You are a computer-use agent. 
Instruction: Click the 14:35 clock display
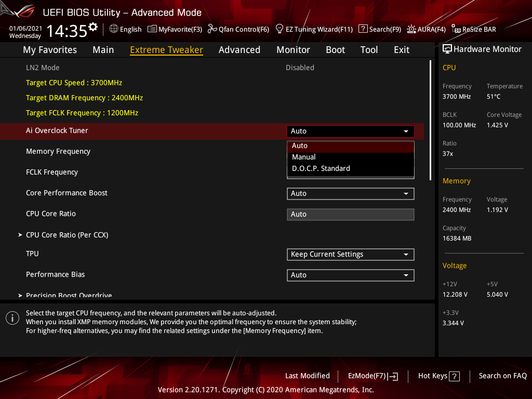67,31
